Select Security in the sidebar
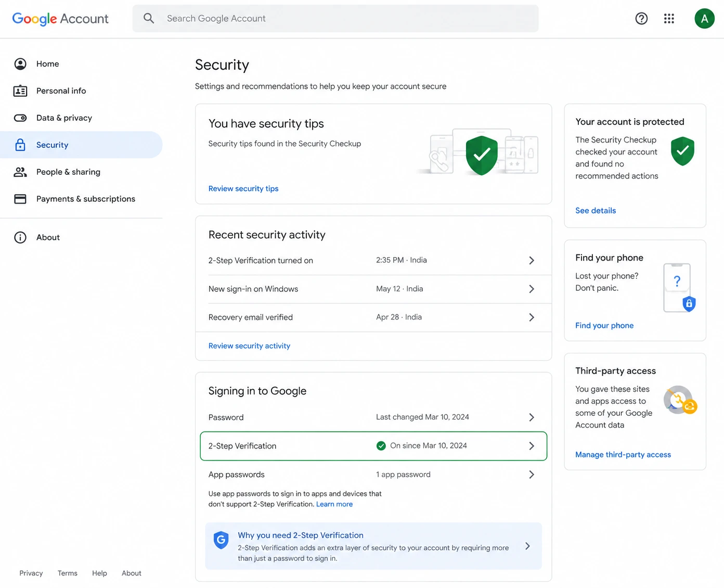The height and width of the screenshot is (588, 724). pos(81,145)
